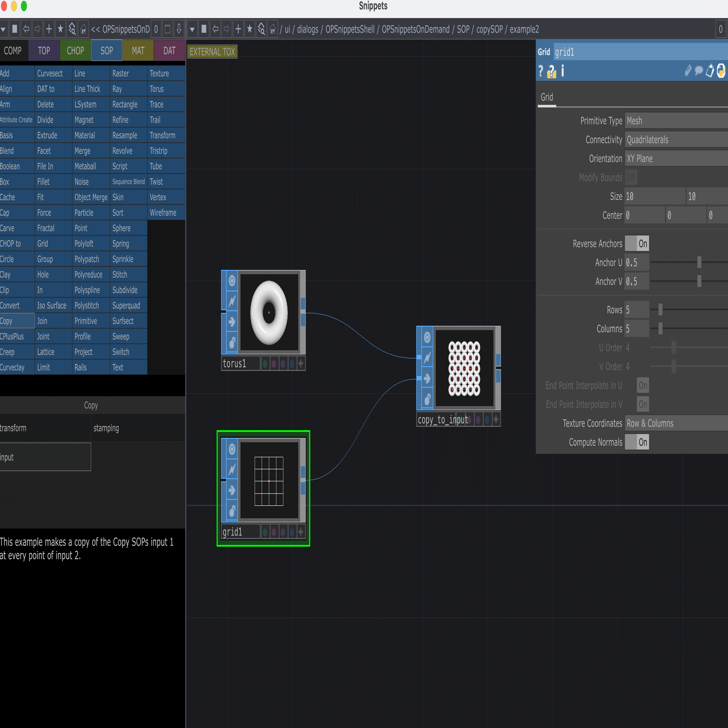Turn off Compute Normals
Image resolution: width=728 pixels, height=728 pixels.
(x=637, y=442)
